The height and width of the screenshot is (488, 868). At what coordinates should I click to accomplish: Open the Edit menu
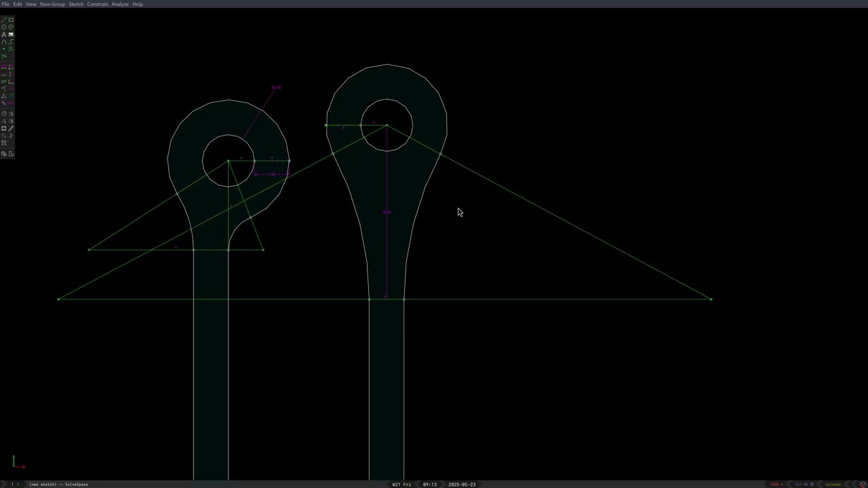point(18,4)
